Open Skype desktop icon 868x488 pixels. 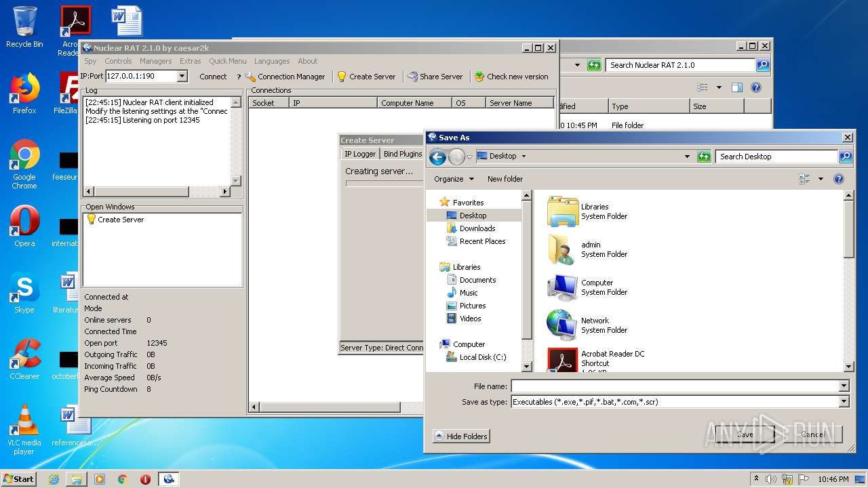pyautogui.click(x=24, y=293)
